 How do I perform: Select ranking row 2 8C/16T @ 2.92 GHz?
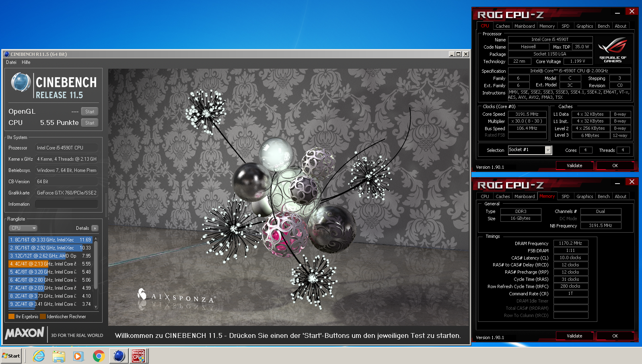pyautogui.click(x=51, y=248)
